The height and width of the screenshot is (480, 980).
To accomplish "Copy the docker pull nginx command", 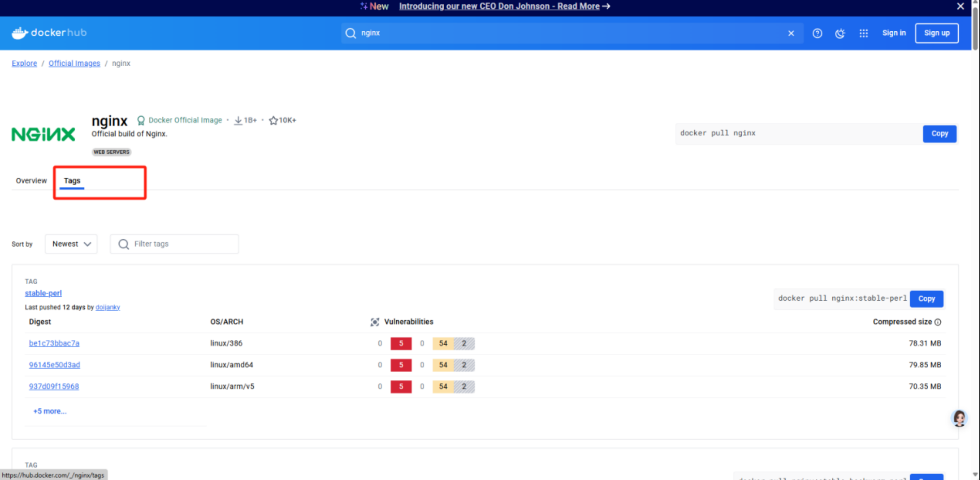I will (x=940, y=134).
